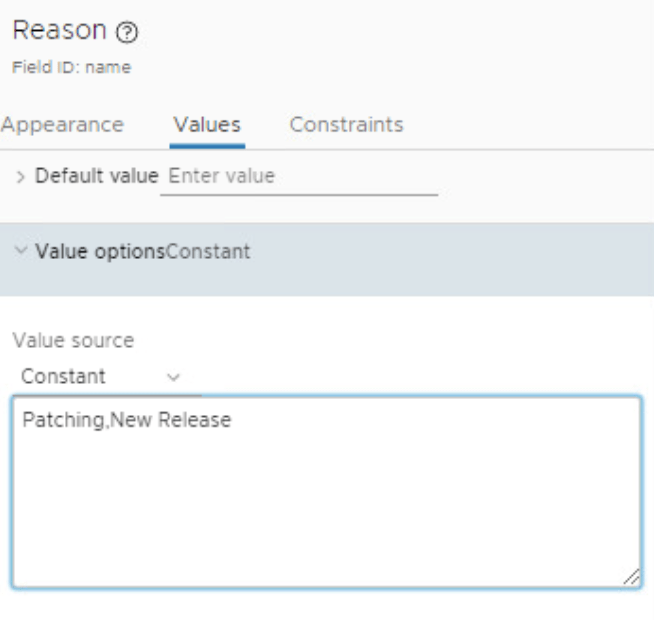Place cursor on 'New Release' text
The height and width of the screenshot is (620, 654).
point(171,420)
